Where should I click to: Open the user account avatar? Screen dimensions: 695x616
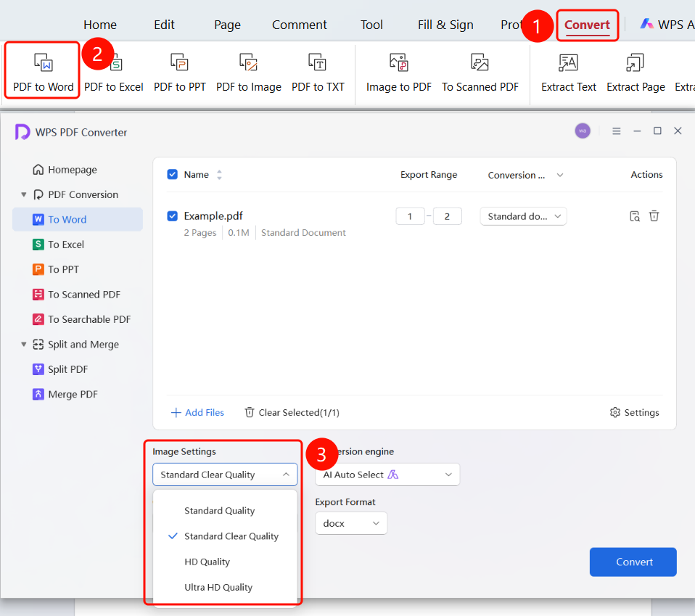(x=583, y=131)
